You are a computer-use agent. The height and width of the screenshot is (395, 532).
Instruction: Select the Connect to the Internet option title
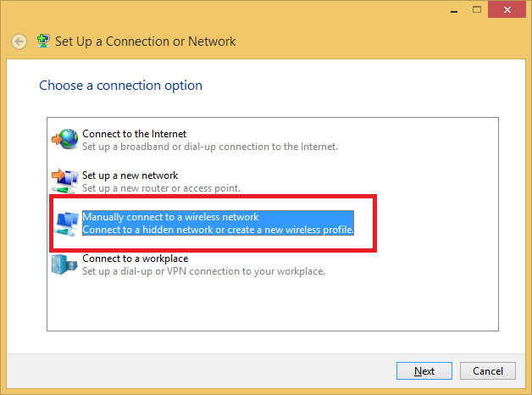click(x=134, y=134)
